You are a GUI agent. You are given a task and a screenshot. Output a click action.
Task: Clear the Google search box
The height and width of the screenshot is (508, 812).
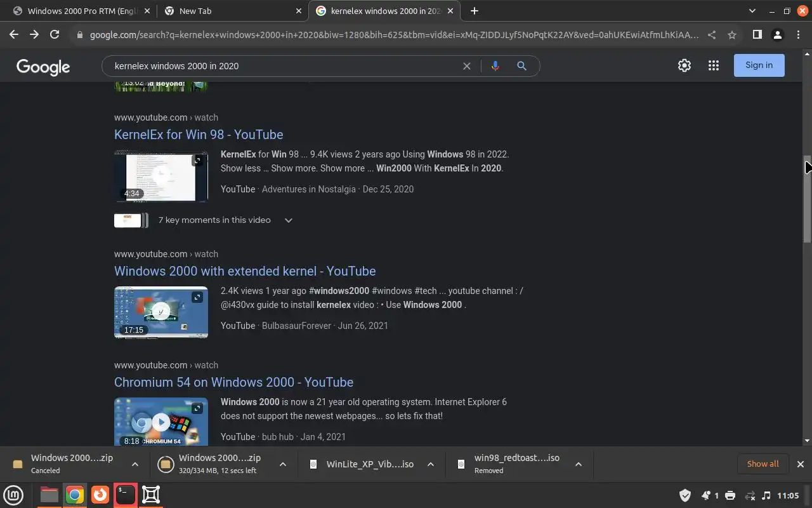point(467,66)
